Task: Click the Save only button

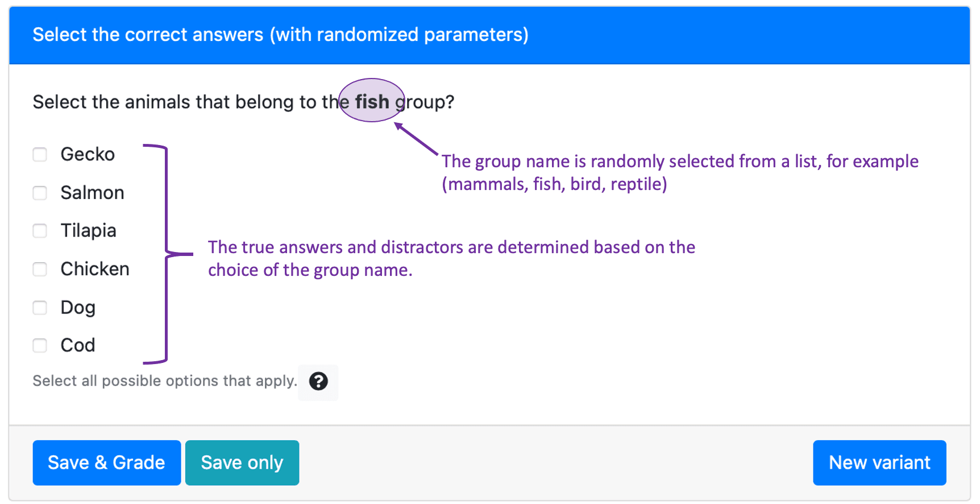Action: 242,462
